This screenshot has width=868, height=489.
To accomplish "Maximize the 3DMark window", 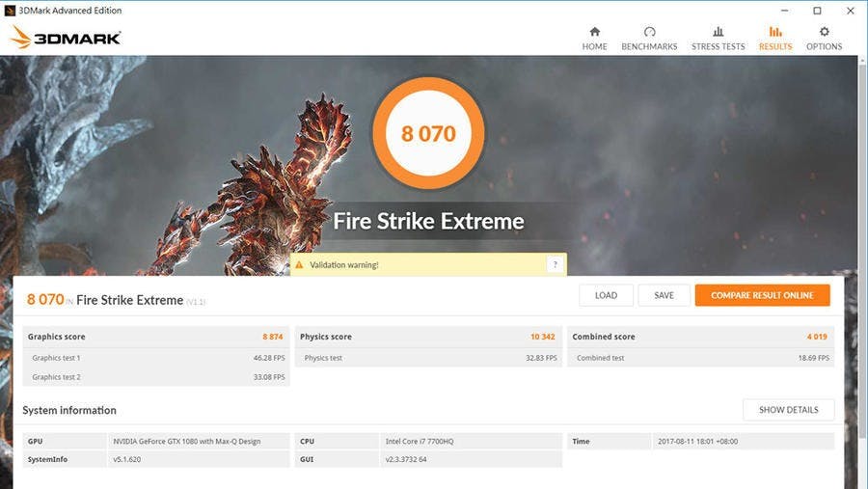I will [817, 11].
